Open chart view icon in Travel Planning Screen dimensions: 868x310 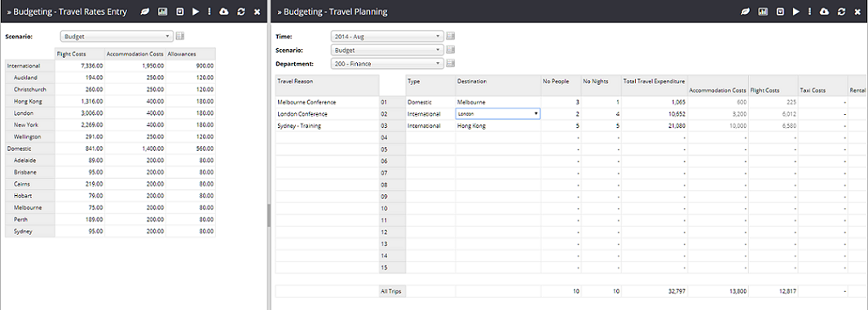pos(763,11)
